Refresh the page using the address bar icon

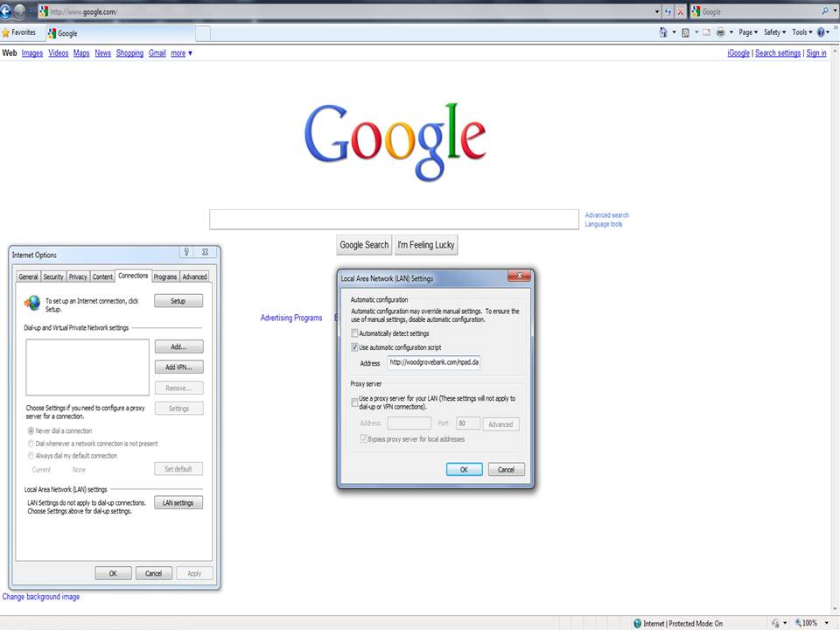coord(668,11)
